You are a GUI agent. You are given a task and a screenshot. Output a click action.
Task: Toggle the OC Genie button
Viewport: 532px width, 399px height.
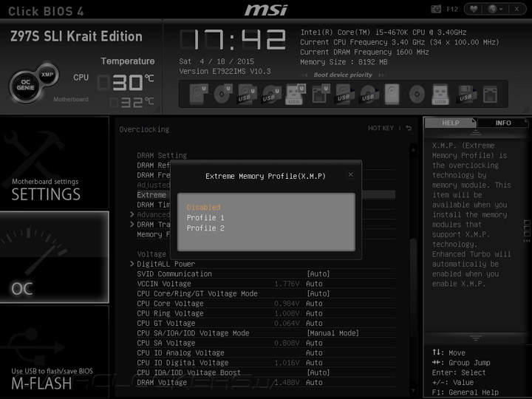click(x=25, y=84)
